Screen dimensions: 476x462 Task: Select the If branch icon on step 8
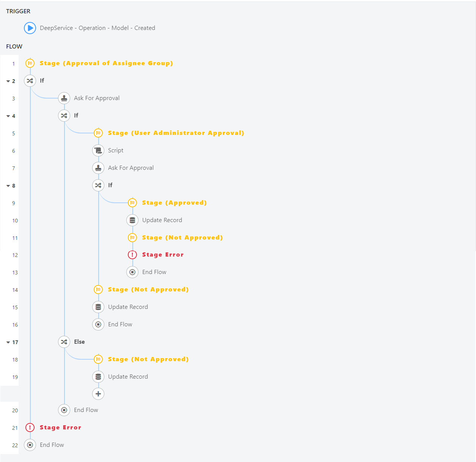(x=98, y=185)
